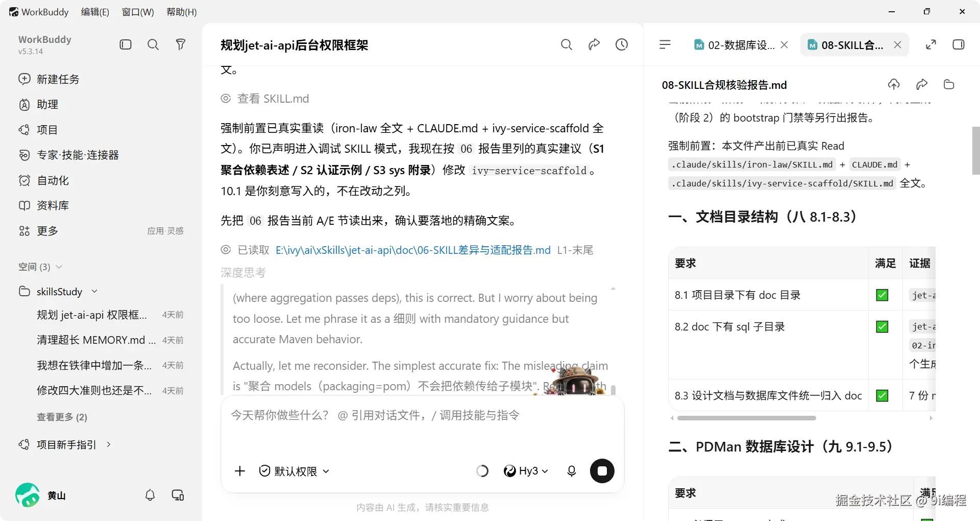Viewport: 980px width, 521px height.
Task: Open the 窗口(W) menu
Action: [138, 12]
